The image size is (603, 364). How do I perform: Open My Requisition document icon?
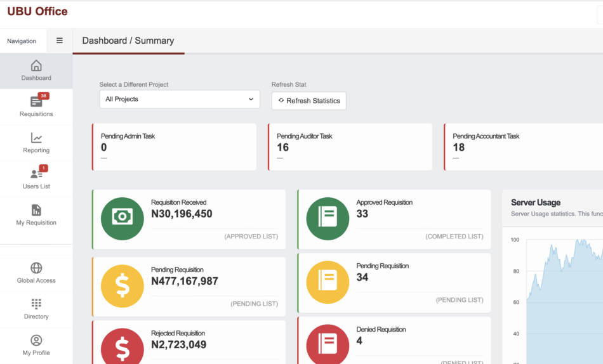coord(36,211)
